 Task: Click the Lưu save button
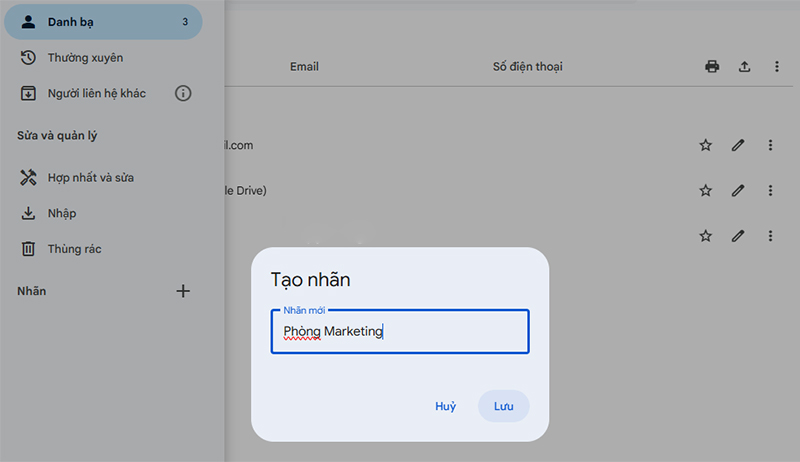coord(504,406)
